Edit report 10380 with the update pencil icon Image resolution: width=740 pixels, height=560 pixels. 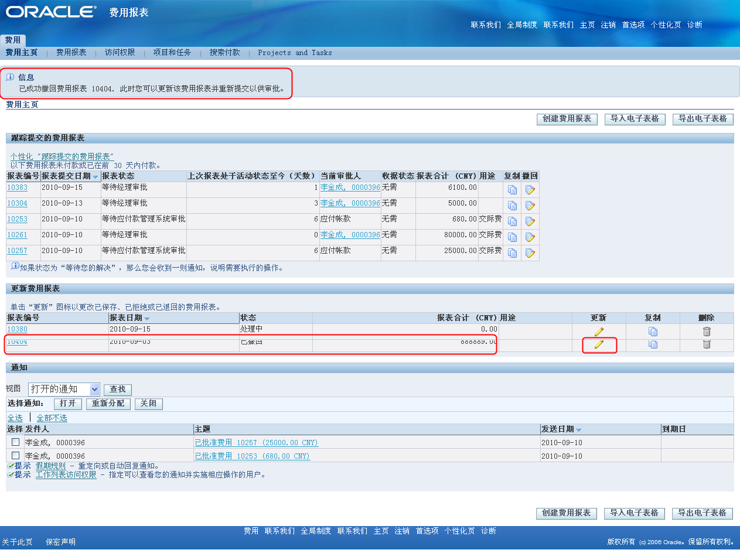pyautogui.click(x=598, y=331)
